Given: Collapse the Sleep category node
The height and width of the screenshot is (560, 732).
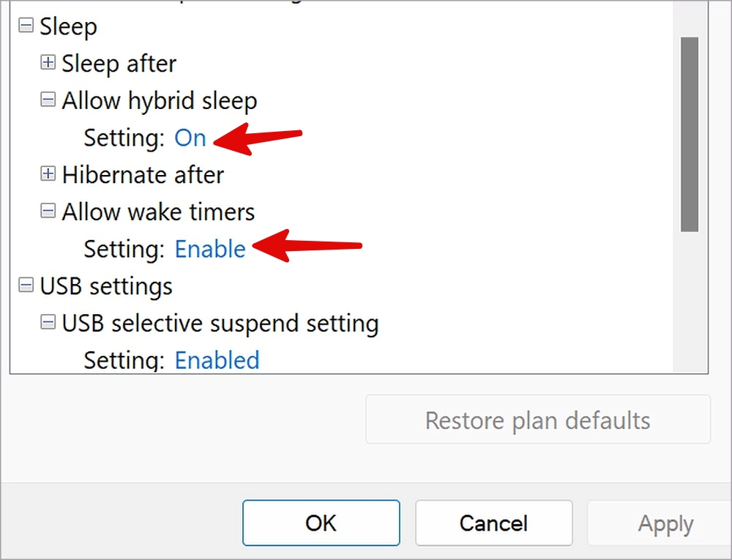Looking at the screenshot, I should [x=26, y=25].
